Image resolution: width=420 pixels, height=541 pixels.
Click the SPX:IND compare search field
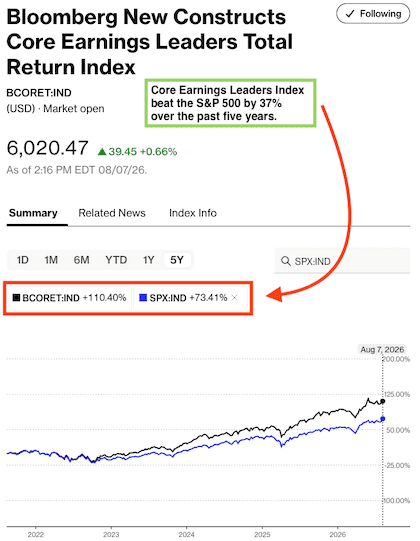click(342, 261)
